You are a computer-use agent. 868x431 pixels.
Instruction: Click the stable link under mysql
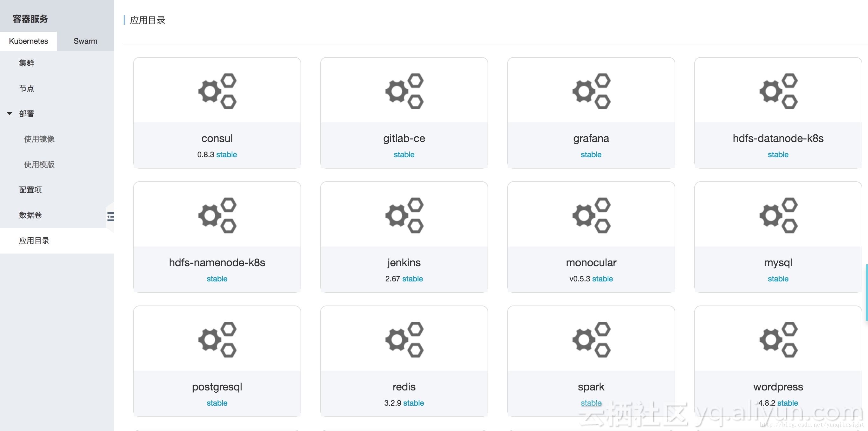pos(778,279)
